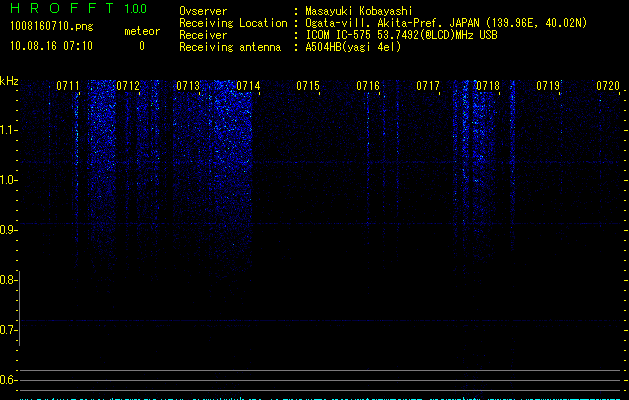Click the 0713 time marker
The width and height of the screenshot is (629, 400).
(188, 86)
